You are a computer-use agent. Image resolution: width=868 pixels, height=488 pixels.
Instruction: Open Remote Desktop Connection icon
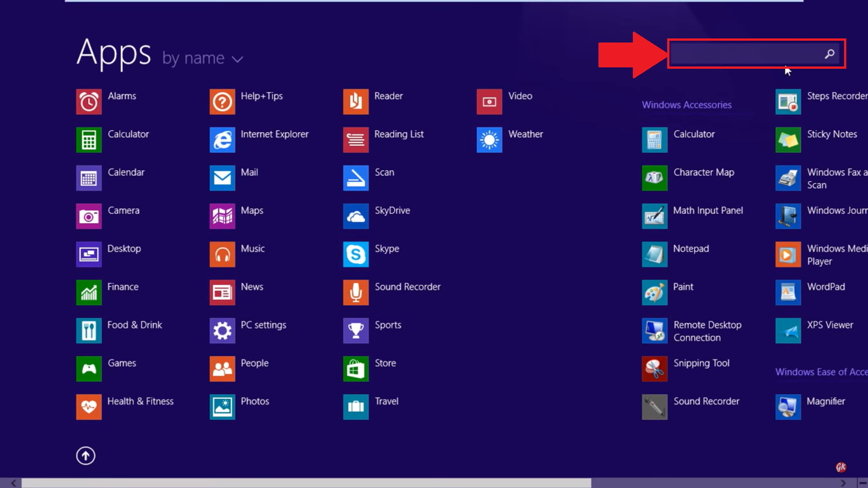click(x=655, y=331)
